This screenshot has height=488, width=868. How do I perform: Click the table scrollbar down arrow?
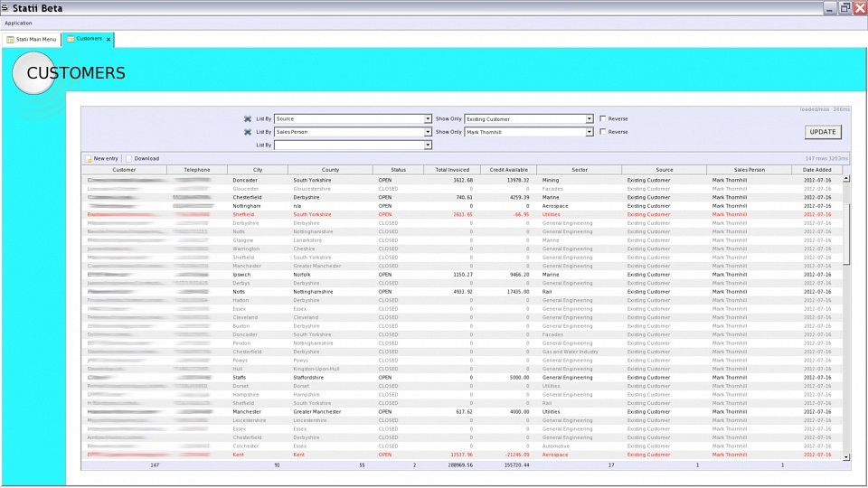point(846,457)
